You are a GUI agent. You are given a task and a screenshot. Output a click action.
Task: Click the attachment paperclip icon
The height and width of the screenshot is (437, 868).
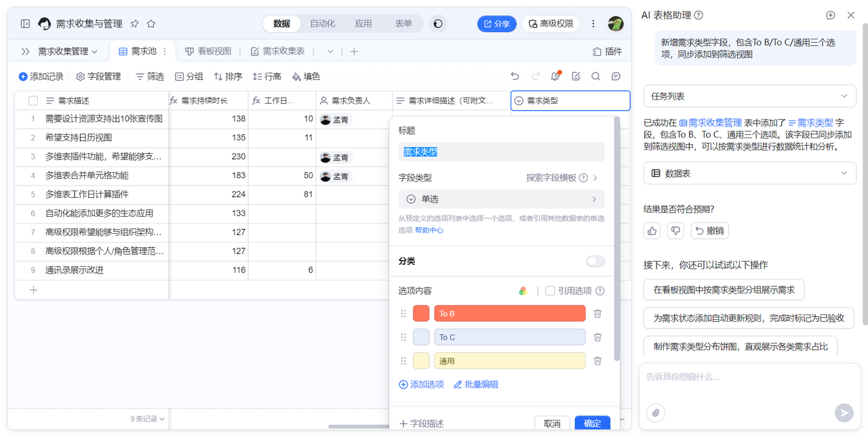pos(656,412)
